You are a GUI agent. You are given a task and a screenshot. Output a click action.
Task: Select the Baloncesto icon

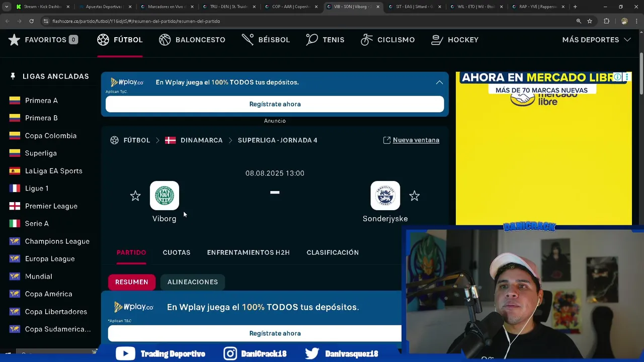click(165, 40)
